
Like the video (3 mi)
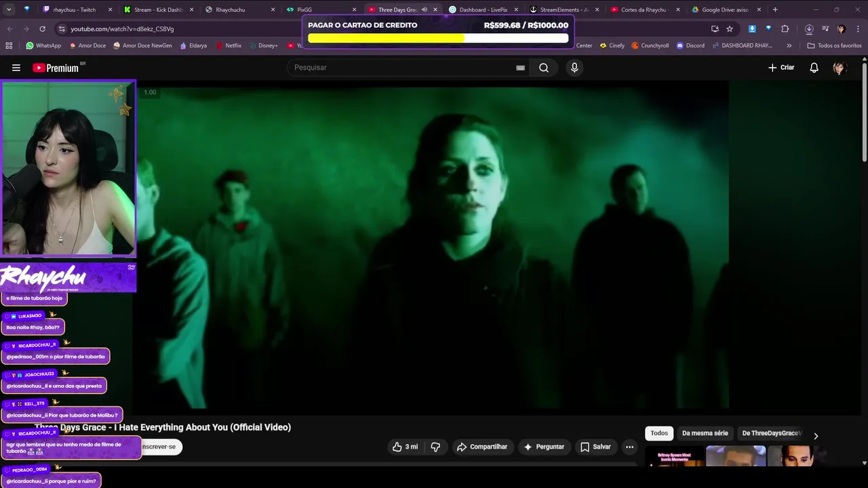click(x=405, y=447)
